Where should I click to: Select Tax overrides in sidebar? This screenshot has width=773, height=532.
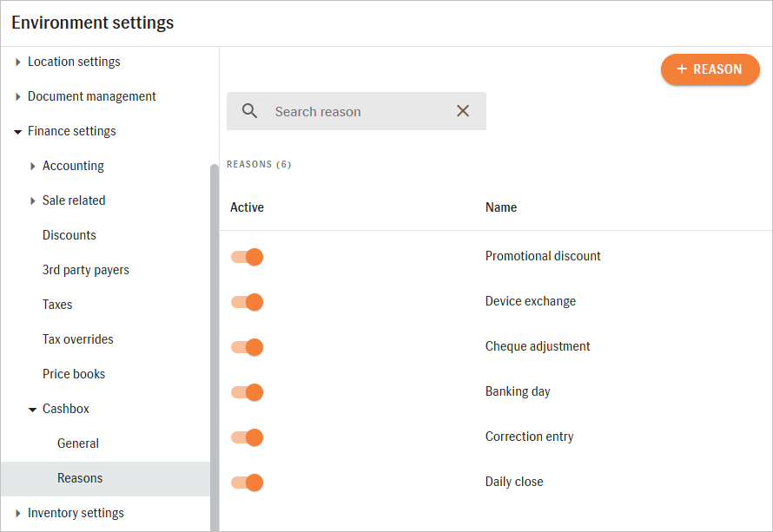(78, 339)
